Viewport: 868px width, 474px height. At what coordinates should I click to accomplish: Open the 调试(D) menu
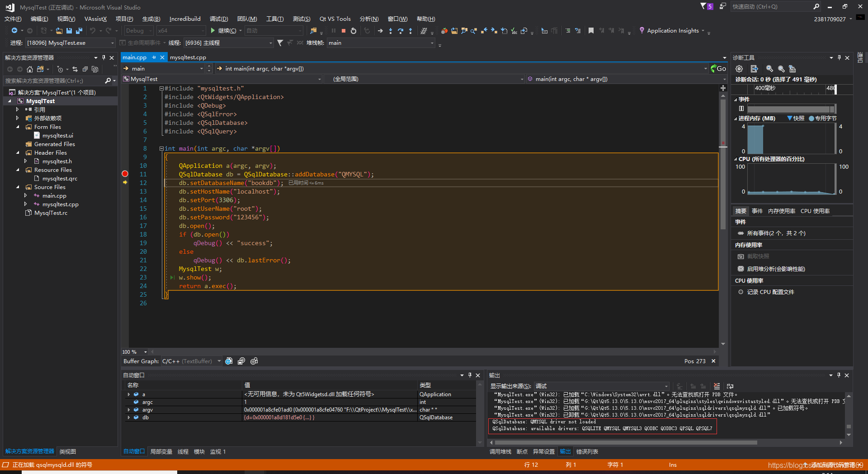[218, 19]
